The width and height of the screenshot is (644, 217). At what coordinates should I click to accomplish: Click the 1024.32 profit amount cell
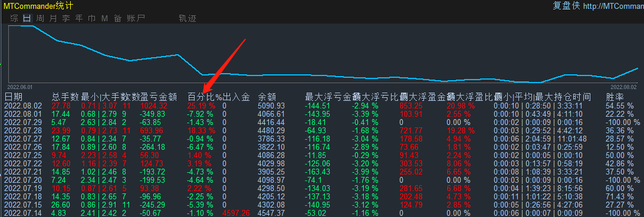pyautogui.click(x=153, y=106)
